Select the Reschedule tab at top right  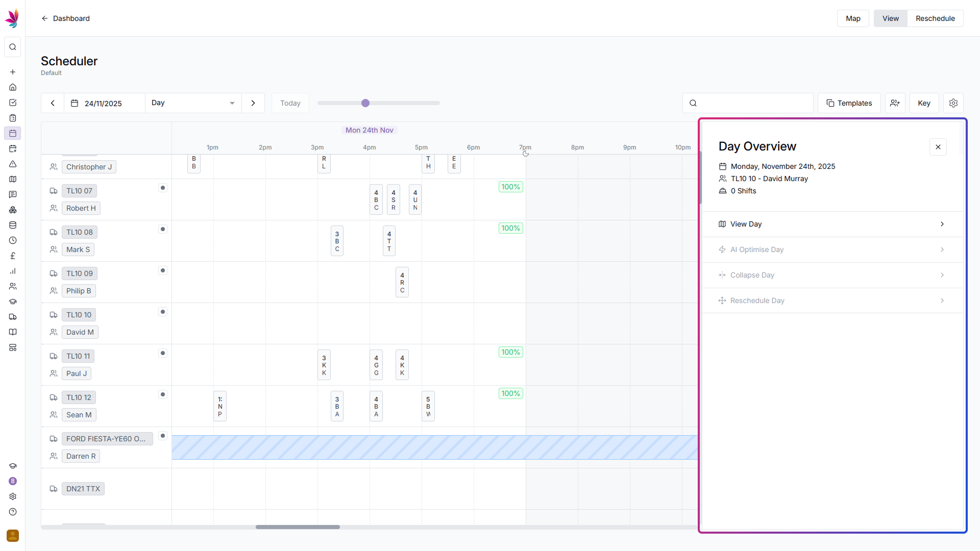[936, 18]
